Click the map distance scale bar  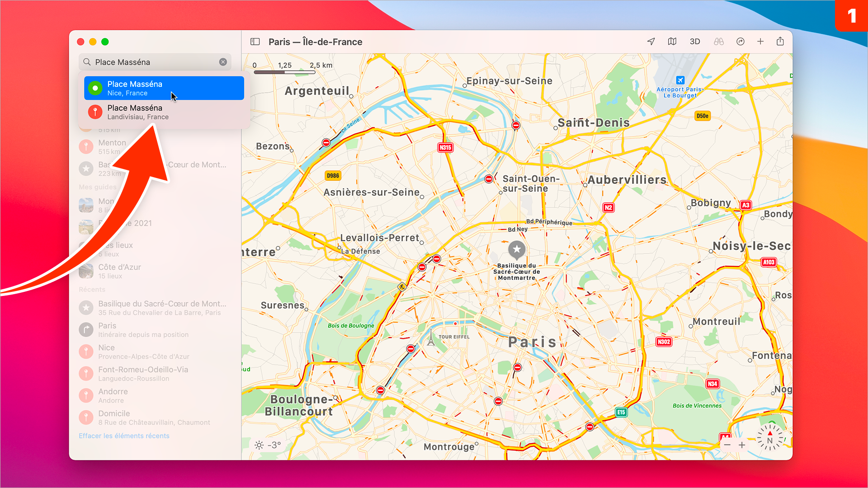click(284, 72)
